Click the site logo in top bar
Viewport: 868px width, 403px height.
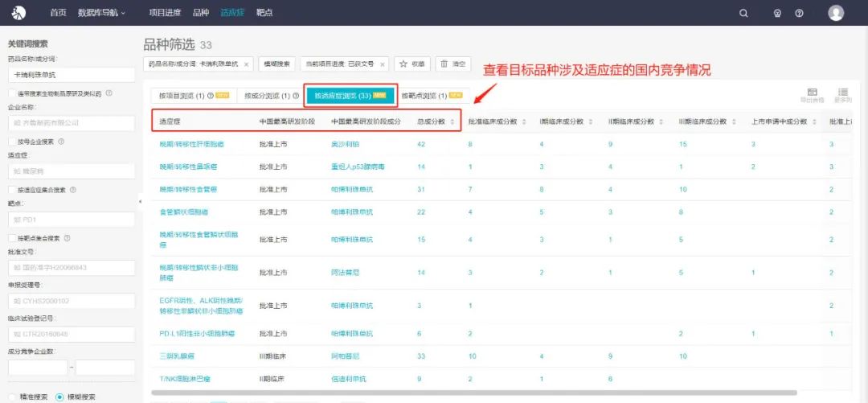(x=20, y=12)
